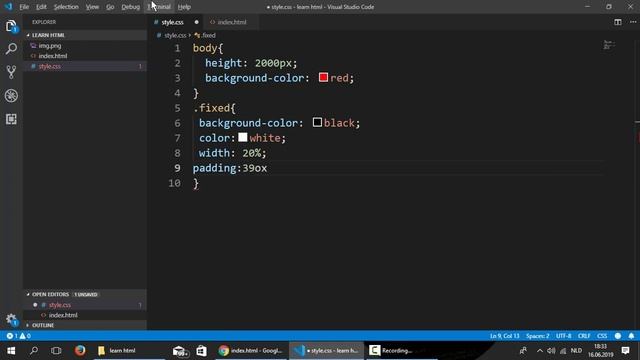
Task: Open the Debug view in activity bar
Action: (11, 96)
